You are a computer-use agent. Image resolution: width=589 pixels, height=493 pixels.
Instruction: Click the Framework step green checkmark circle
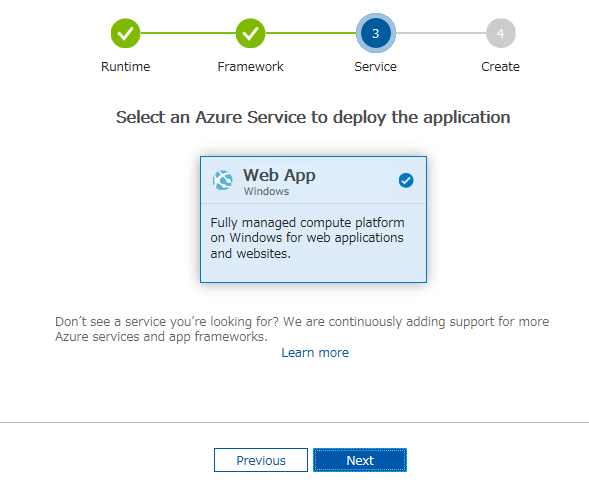pyautogui.click(x=251, y=33)
